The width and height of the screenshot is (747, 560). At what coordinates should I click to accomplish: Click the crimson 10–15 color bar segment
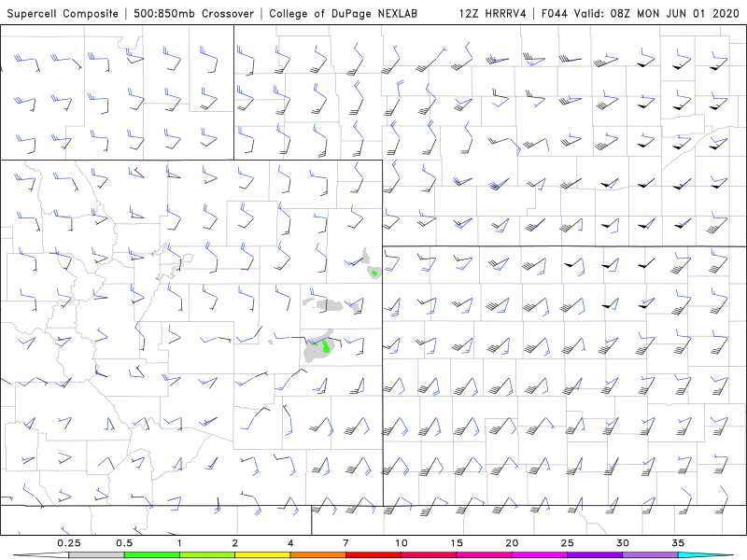(429, 555)
